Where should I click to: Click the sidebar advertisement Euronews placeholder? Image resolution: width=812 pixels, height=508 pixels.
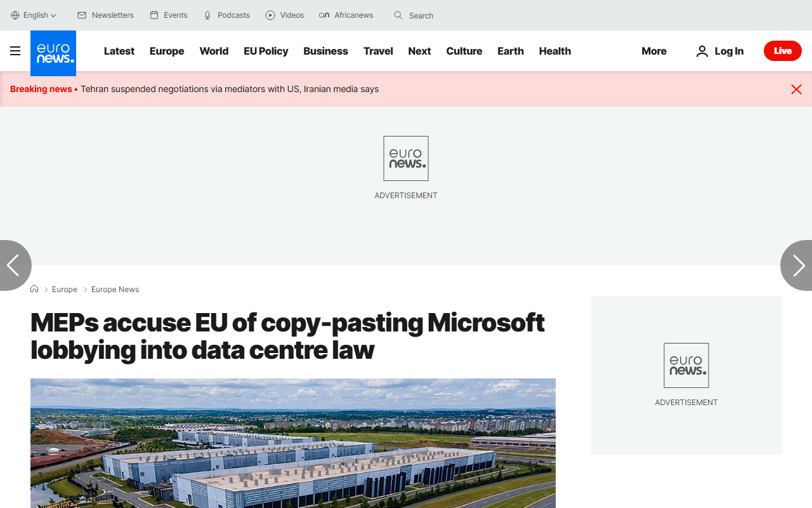click(x=686, y=365)
